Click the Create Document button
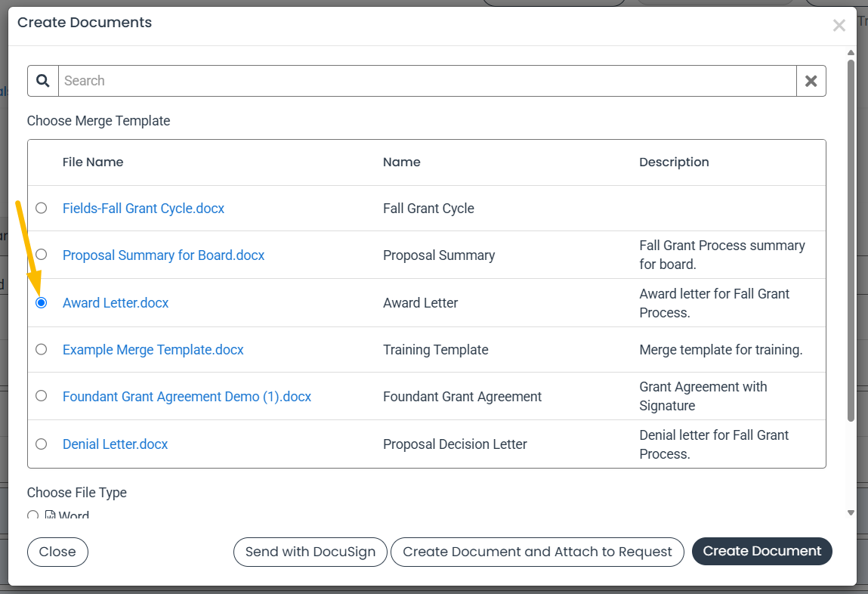The height and width of the screenshot is (594, 868). pos(761,552)
